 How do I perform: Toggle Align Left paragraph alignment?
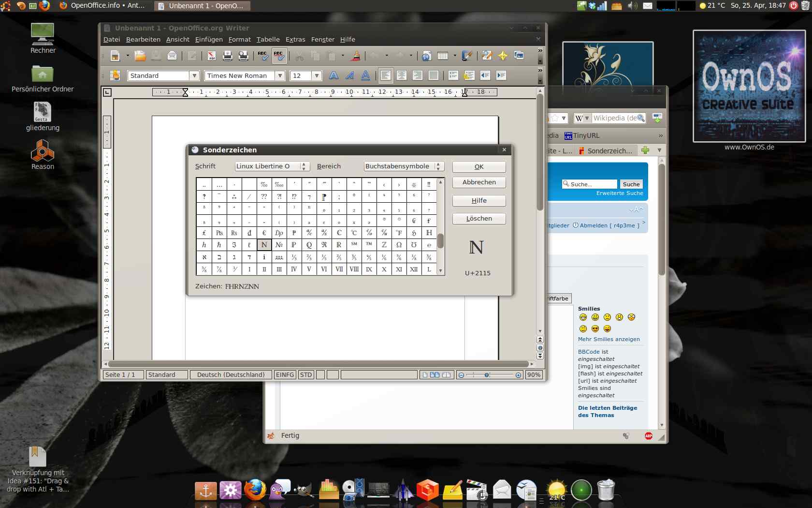pyautogui.click(x=385, y=75)
